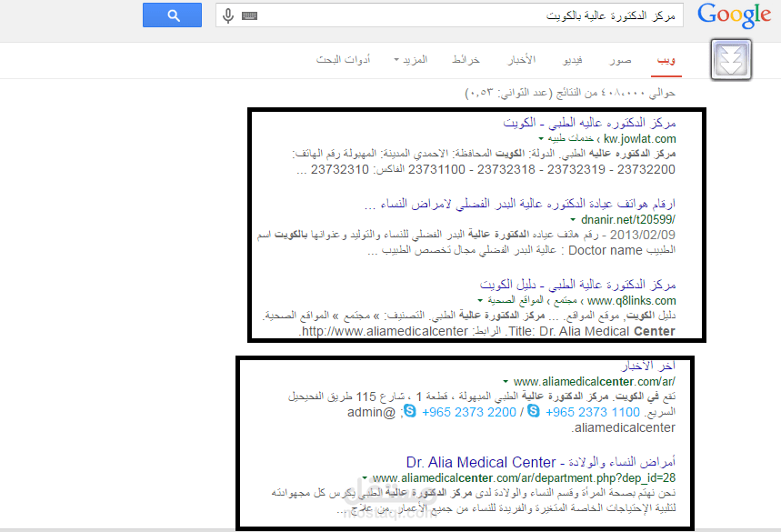This screenshot has width=781, height=532.
Task: Open result مركز الدكتوره عاليه الطبي - الكويت
Action: pyautogui.click(x=589, y=123)
